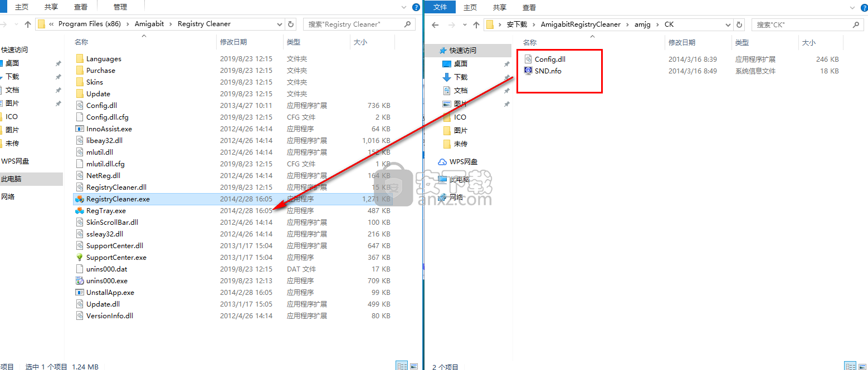Click Config.dll icon in right CK window
The image size is (868, 370).
pyautogui.click(x=528, y=59)
